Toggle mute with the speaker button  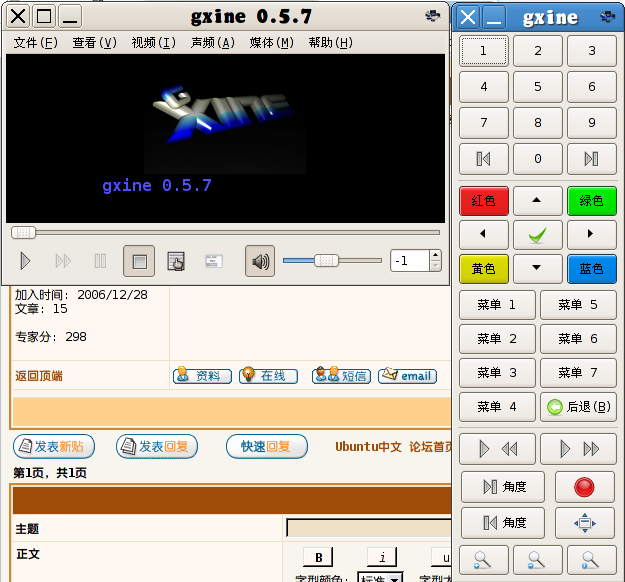coord(260,262)
